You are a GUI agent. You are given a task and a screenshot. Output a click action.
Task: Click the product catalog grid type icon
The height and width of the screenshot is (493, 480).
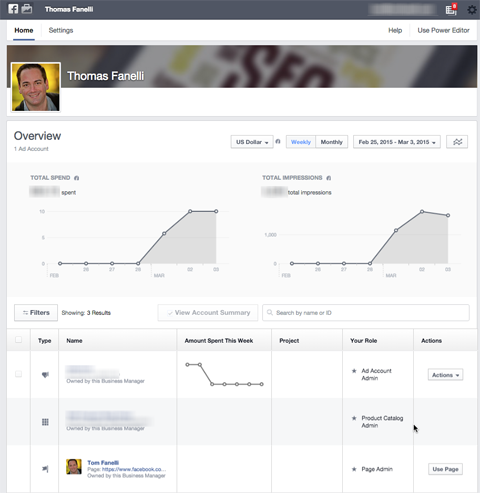[x=45, y=422]
